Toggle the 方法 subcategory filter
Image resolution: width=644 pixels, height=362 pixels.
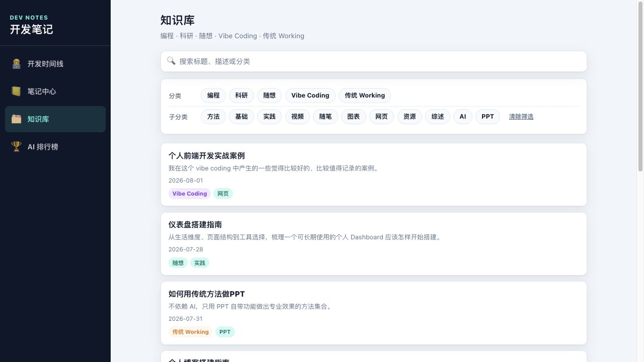(x=213, y=117)
